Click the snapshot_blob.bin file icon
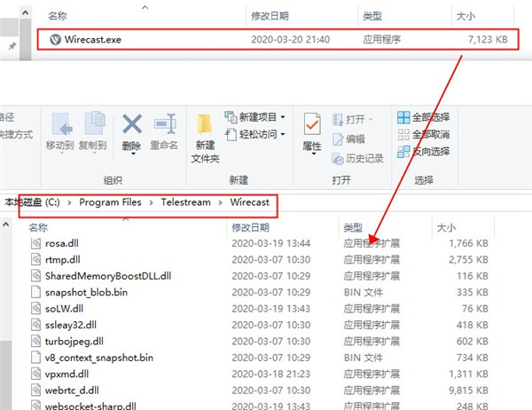Image resolution: width=532 pixels, height=410 pixels. tap(35, 292)
